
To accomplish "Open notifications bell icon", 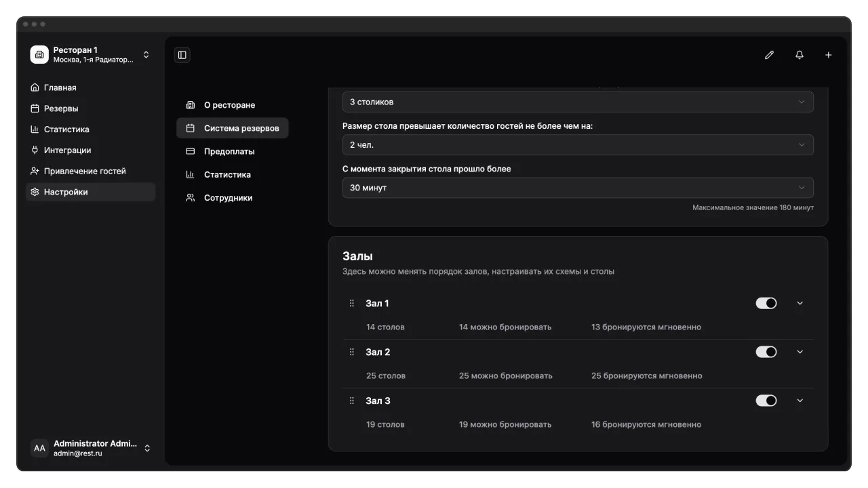I will pos(800,55).
